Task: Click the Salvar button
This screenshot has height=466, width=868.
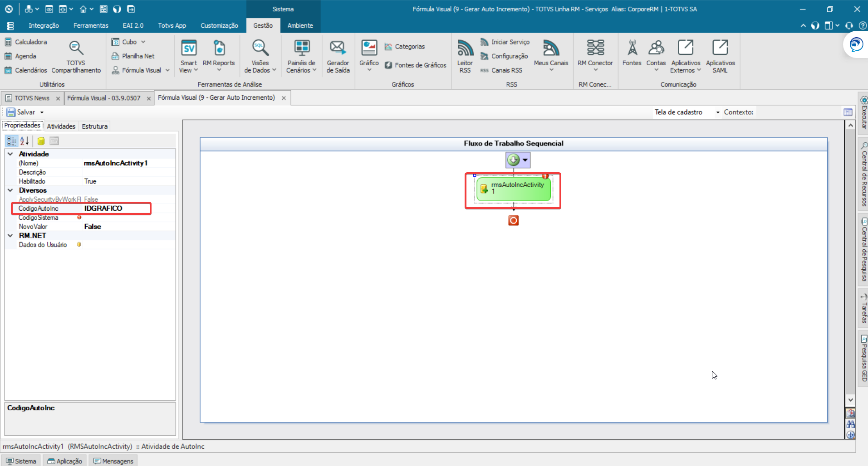Action: click(x=21, y=112)
